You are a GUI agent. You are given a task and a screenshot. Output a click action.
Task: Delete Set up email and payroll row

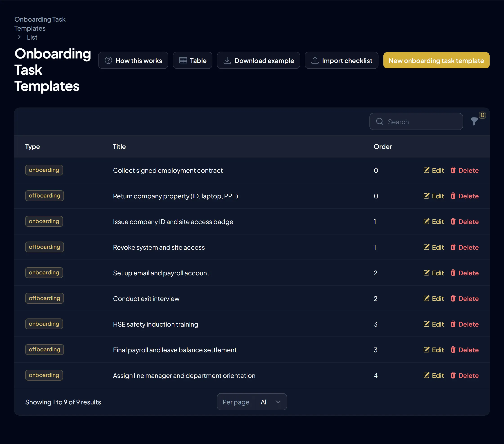[464, 273]
